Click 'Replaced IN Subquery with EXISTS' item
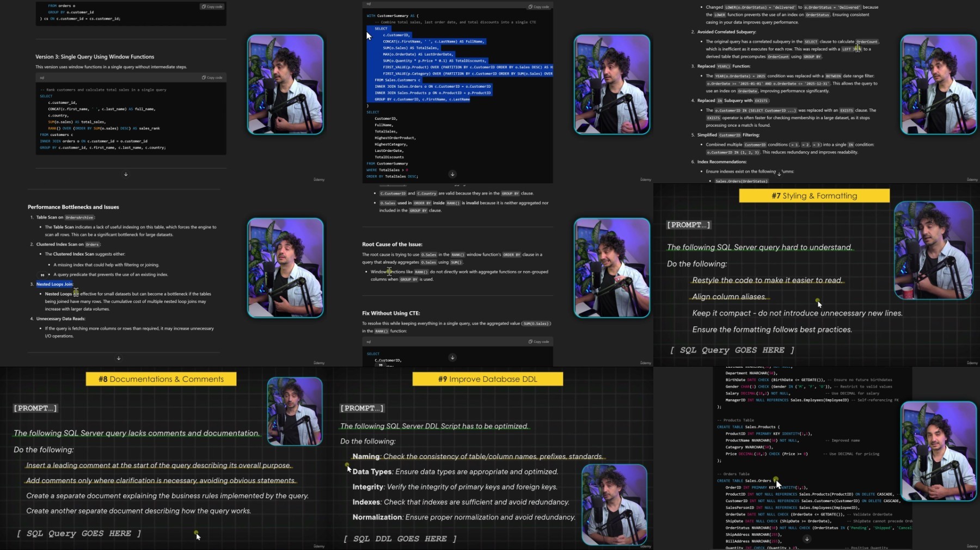 point(733,101)
